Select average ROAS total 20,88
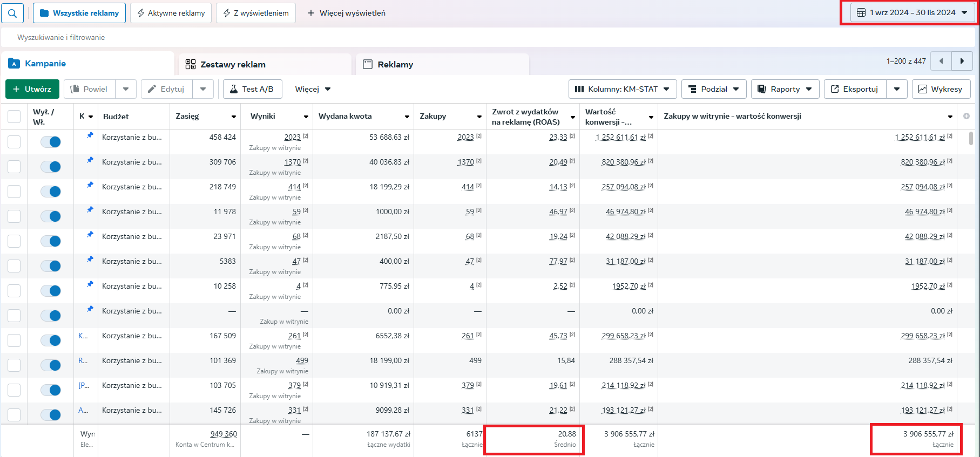This screenshot has height=457, width=980. click(x=567, y=434)
